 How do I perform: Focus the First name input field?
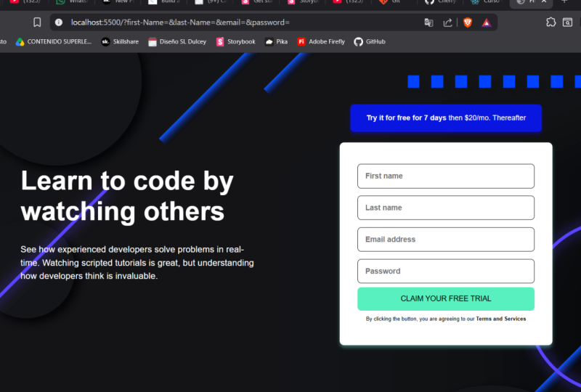(446, 176)
